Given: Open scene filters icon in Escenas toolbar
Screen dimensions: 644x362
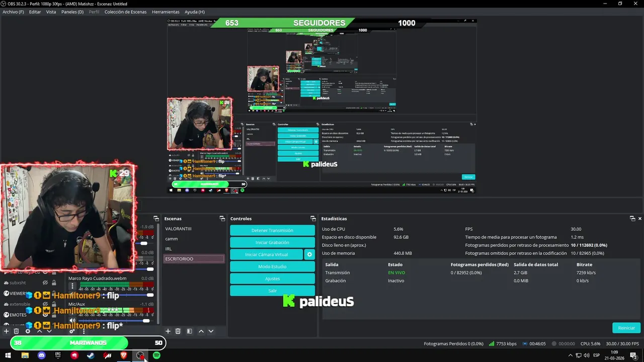Looking at the screenshot, I should (189, 331).
